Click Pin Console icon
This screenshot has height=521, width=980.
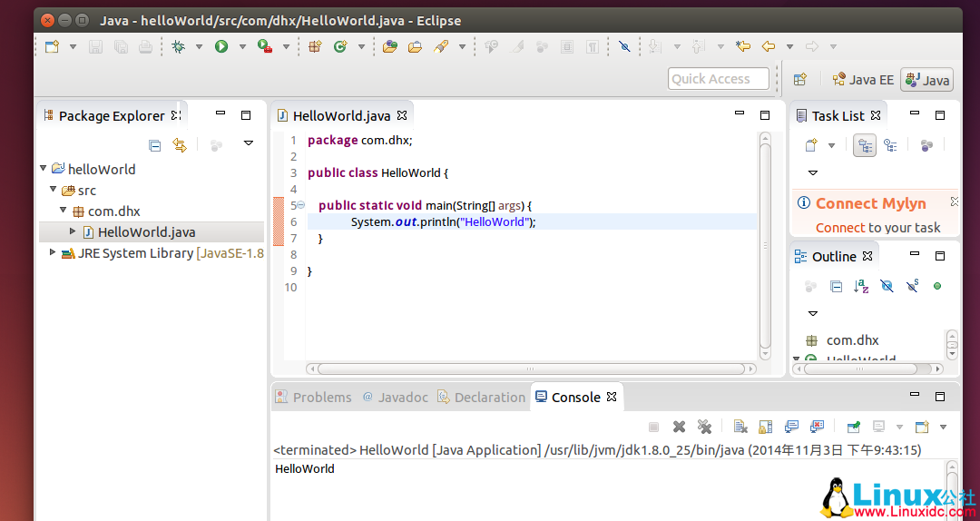(x=853, y=427)
